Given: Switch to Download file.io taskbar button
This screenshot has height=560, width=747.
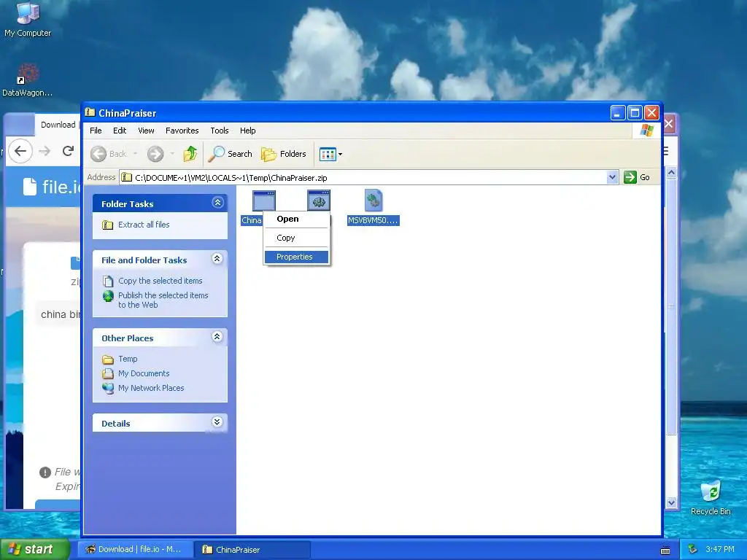Looking at the screenshot, I should (134, 550).
